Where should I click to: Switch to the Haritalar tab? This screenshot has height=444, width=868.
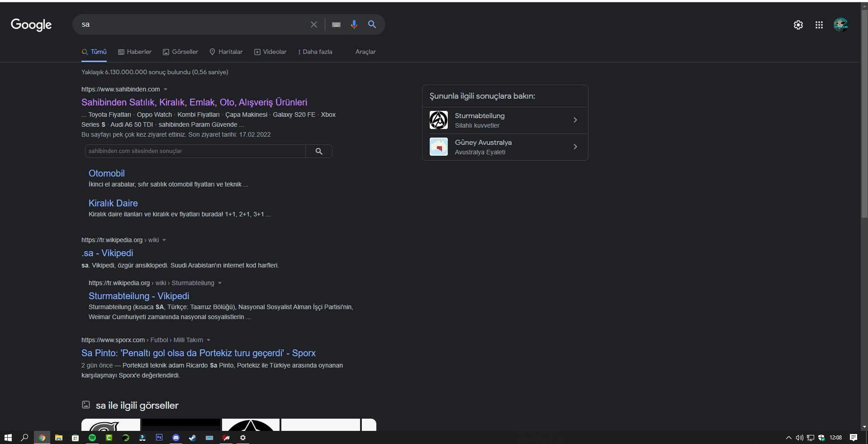(226, 52)
